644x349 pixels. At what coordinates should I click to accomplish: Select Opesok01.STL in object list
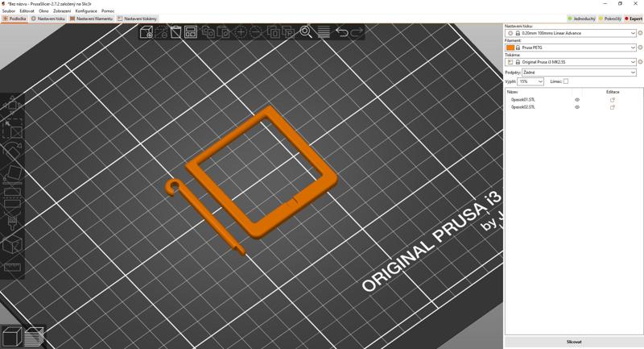[522, 100]
